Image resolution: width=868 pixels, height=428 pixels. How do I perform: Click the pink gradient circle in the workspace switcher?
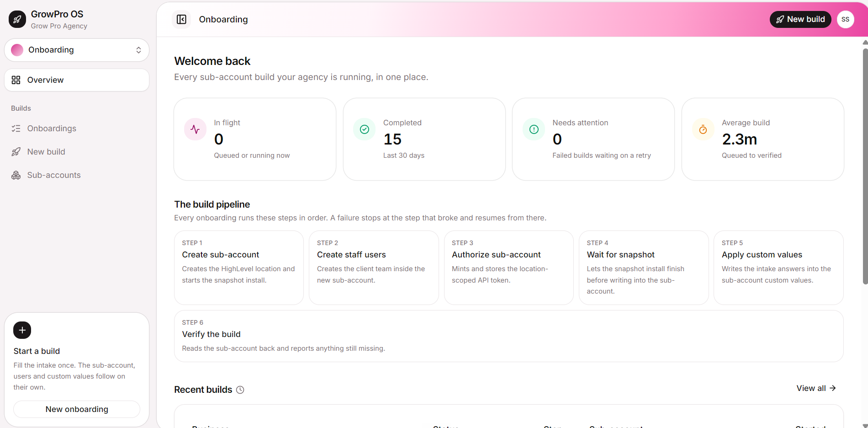click(17, 50)
